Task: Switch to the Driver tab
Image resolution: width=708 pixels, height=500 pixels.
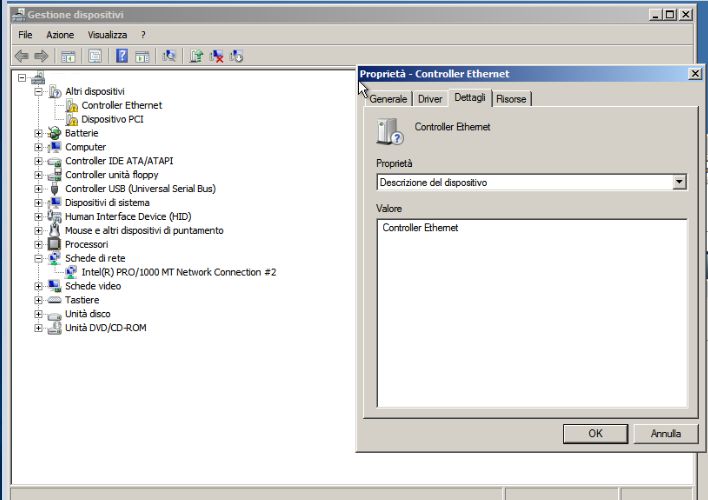Action: click(430, 99)
